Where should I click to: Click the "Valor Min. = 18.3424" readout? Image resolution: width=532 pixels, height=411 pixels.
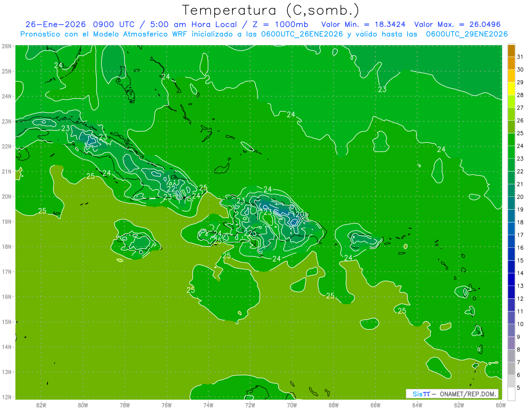coord(364,24)
